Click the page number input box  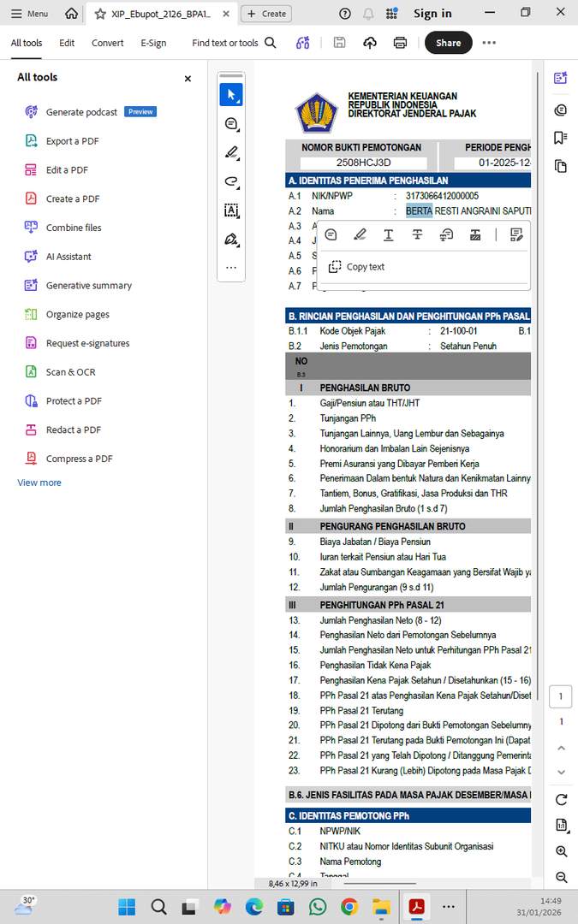pyautogui.click(x=560, y=696)
